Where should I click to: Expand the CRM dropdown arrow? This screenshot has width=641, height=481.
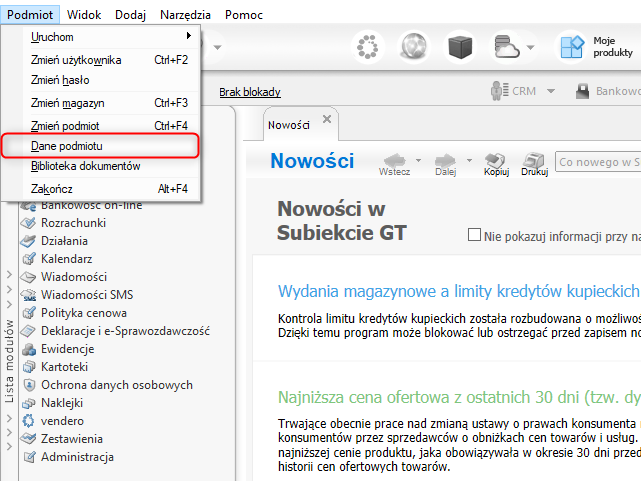click(551, 91)
